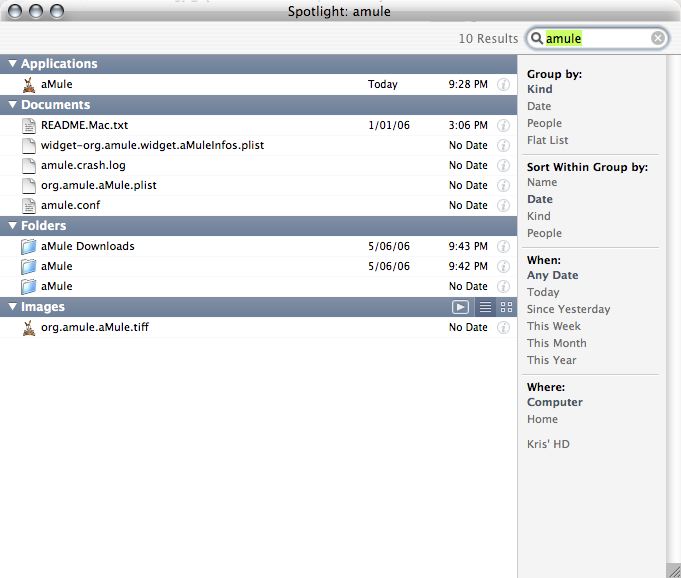Search Where: Home
The width and height of the screenshot is (681, 578).
point(542,419)
